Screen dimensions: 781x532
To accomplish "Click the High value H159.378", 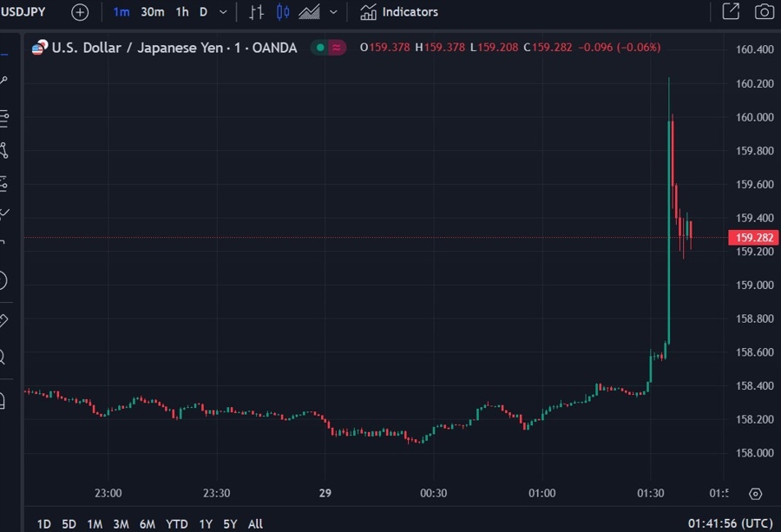I will coord(440,48).
